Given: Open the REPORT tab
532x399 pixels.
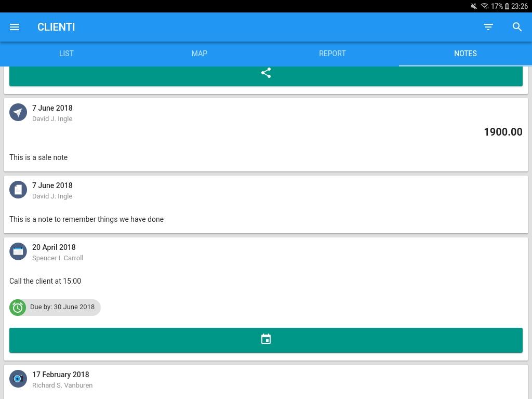Looking at the screenshot, I should (x=332, y=54).
